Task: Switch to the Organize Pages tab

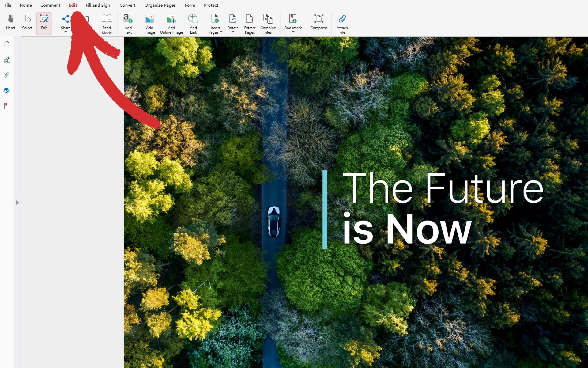Action: (x=160, y=5)
